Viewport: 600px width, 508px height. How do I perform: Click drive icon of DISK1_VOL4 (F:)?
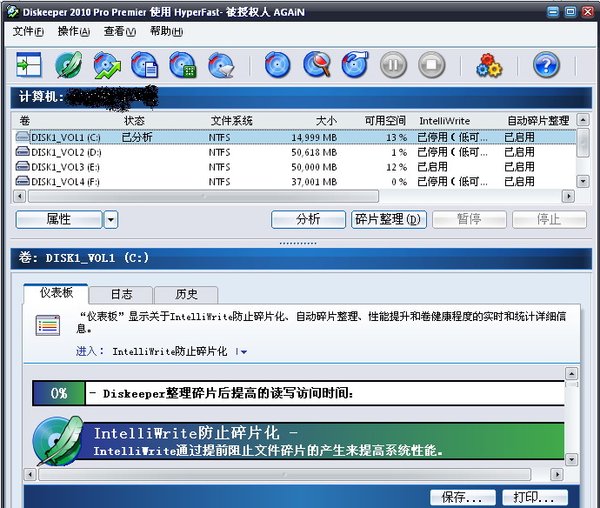click(x=23, y=181)
